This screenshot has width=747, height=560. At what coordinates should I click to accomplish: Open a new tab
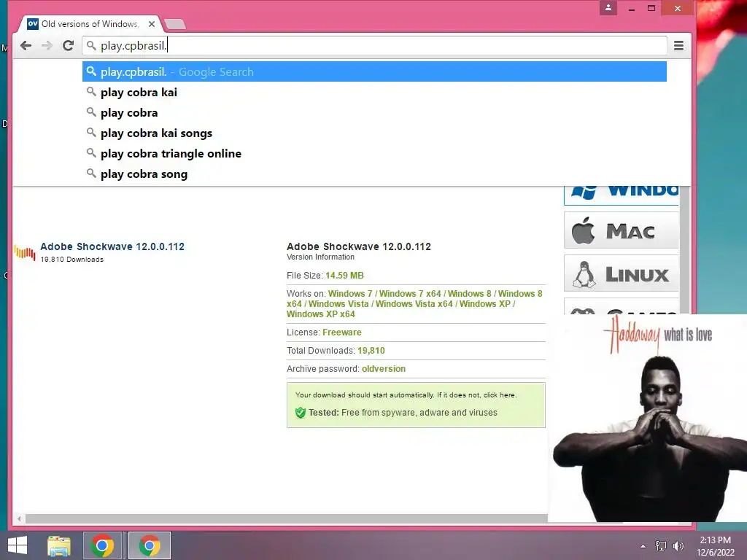coord(175,24)
